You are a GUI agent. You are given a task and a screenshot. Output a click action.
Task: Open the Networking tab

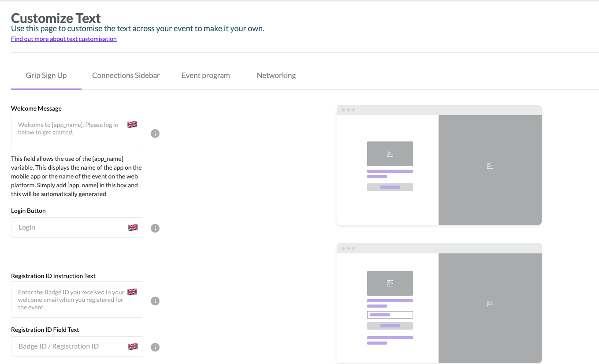click(276, 76)
